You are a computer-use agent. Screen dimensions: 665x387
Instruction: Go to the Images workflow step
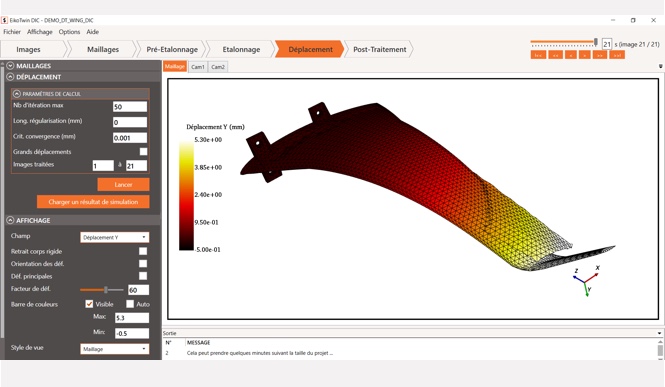click(x=28, y=49)
